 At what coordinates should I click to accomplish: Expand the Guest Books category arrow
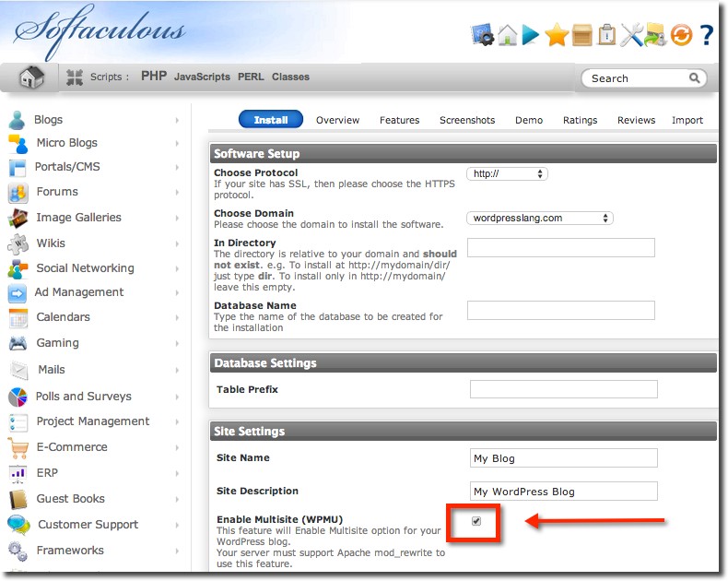177,499
